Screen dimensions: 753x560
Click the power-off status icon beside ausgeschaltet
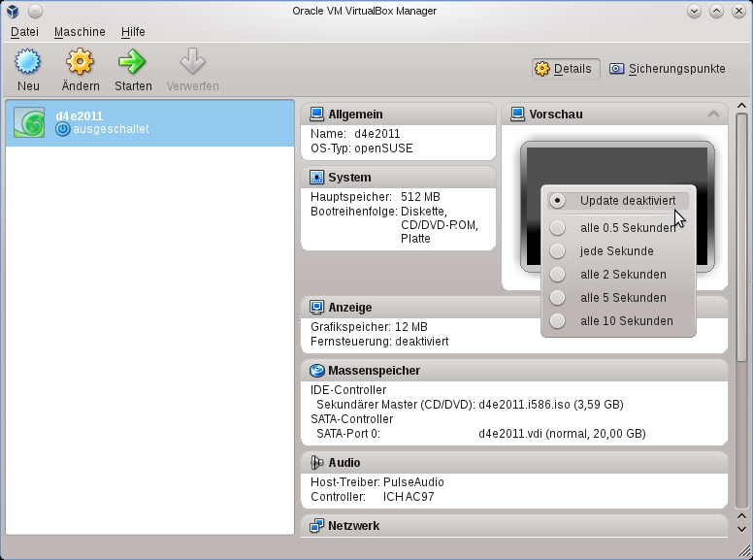point(62,129)
